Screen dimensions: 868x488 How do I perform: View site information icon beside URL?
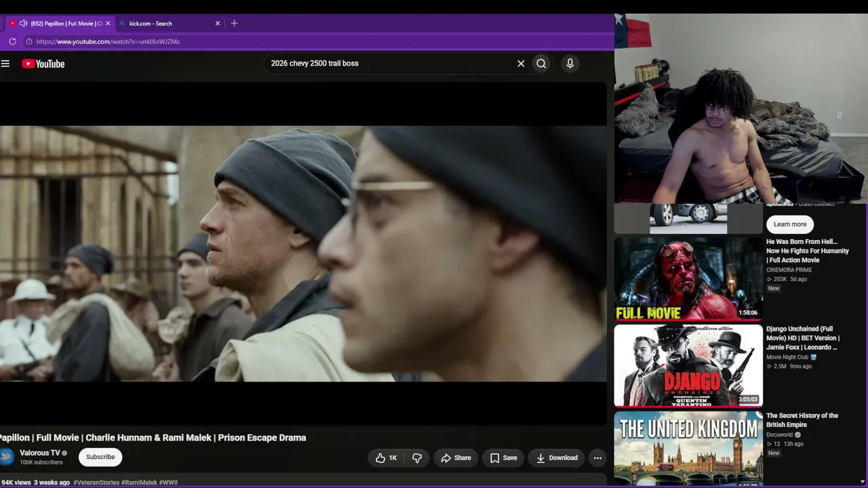pos(28,41)
